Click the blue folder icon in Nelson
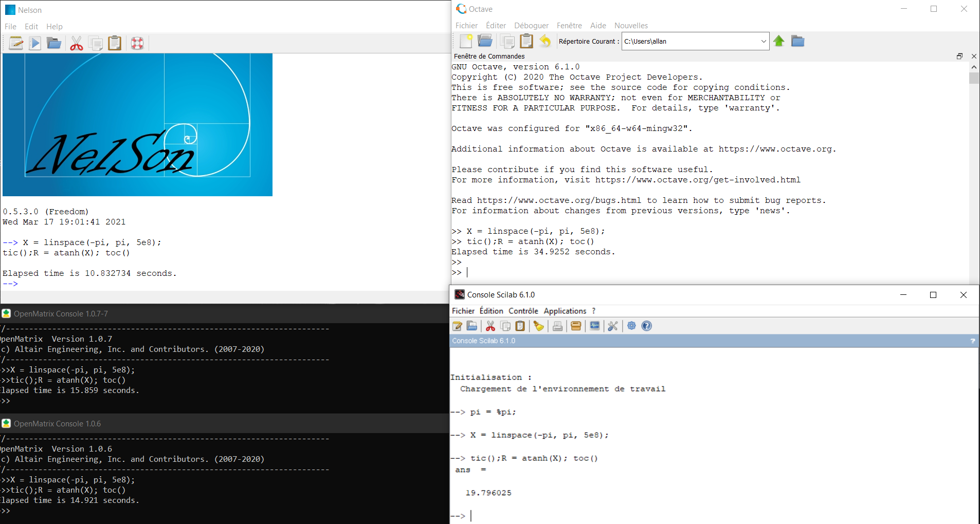This screenshot has height=524, width=980. tap(54, 43)
